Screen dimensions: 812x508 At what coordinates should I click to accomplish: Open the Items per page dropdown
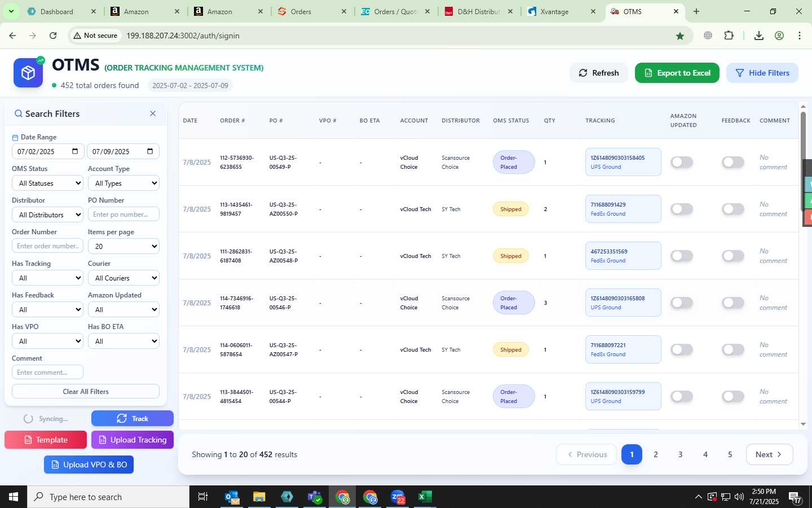click(x=123, y=246)
